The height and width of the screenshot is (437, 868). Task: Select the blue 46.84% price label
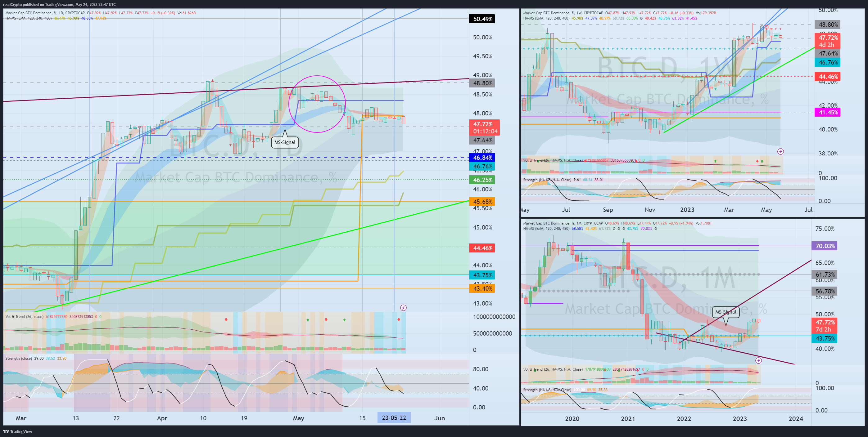click(x=482, y=158)
